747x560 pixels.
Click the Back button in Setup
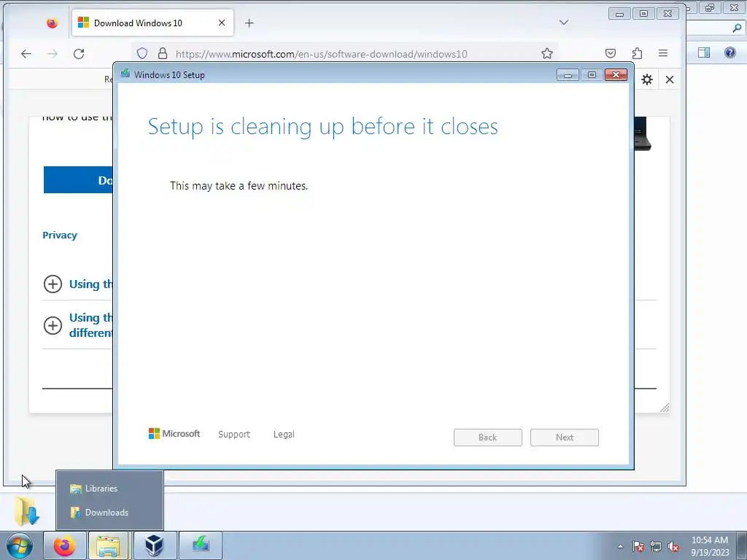tap(488, 437)
